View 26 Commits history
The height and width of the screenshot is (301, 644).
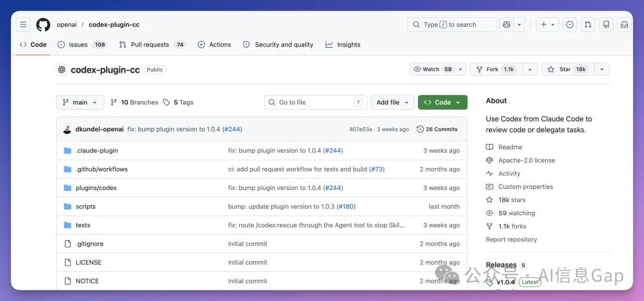click(437, 129)
